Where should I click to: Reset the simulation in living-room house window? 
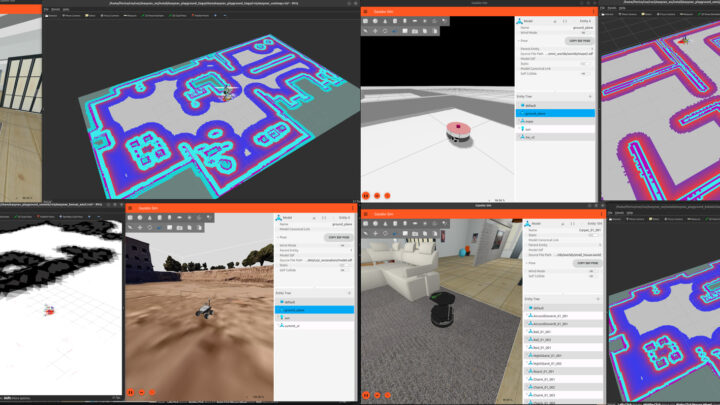(x=388, y=395)
